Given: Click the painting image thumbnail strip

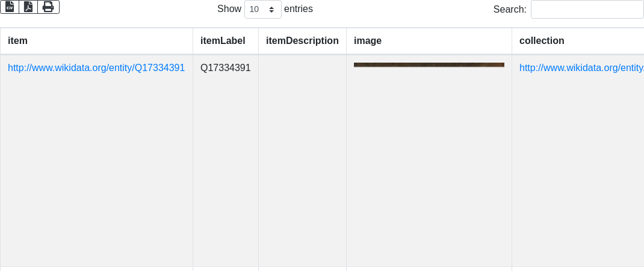Looking at the screenshot, I should pos(429,64).
